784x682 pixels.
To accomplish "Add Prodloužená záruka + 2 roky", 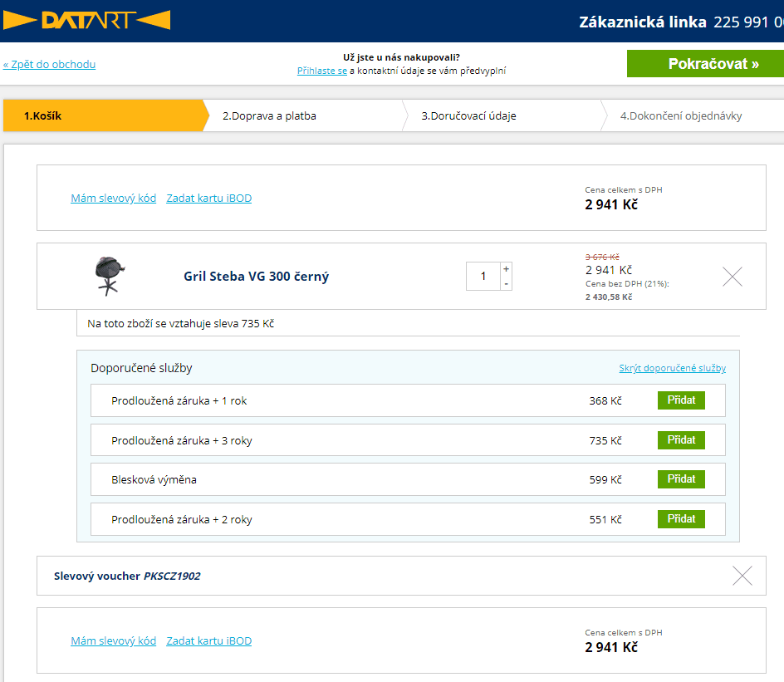I will [681, 519].
